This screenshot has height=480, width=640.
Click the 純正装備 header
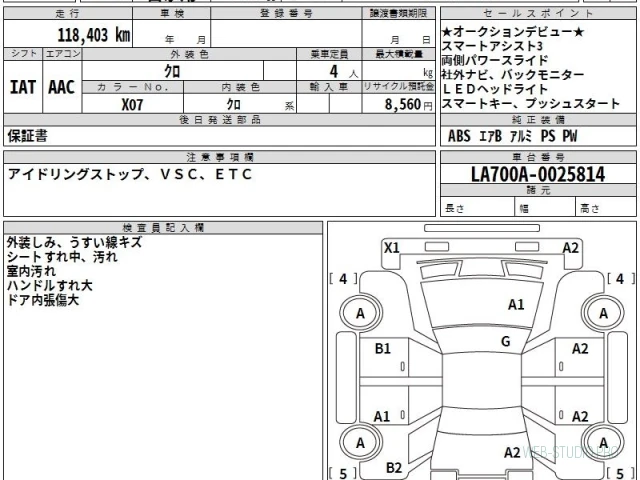(x=538, y=120)
